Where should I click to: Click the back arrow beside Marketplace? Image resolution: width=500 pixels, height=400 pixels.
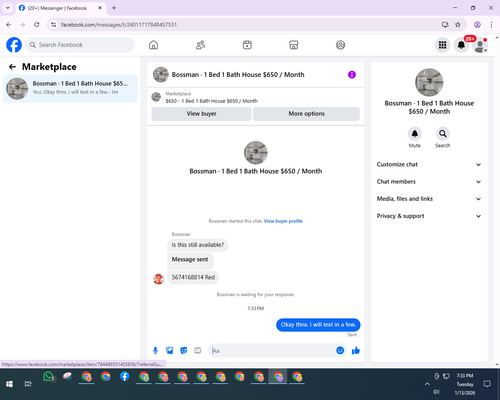[12, 67]
